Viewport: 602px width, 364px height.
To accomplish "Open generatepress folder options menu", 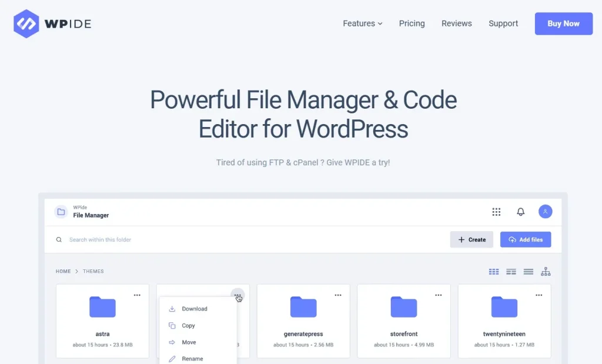I will 338,295.
